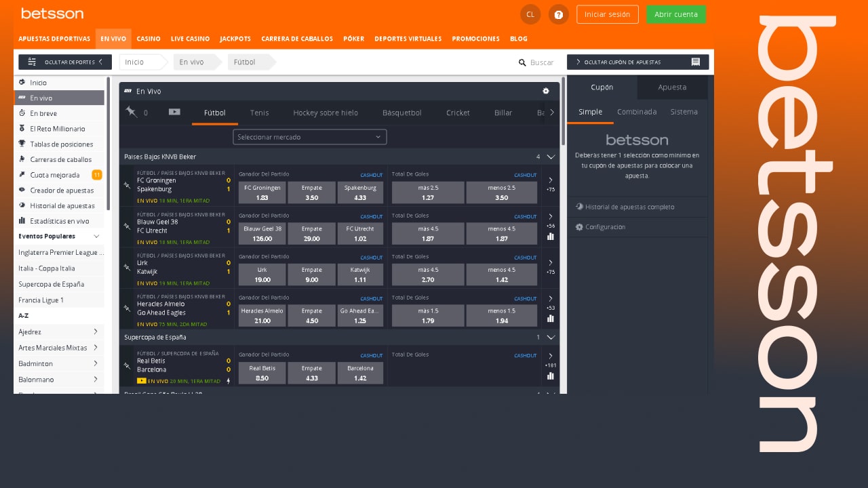Switch to Básquetbol tab

point(402,113)
